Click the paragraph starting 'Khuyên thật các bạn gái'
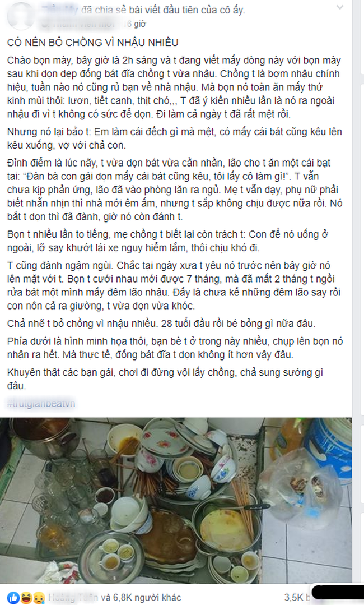 point(165,379)
